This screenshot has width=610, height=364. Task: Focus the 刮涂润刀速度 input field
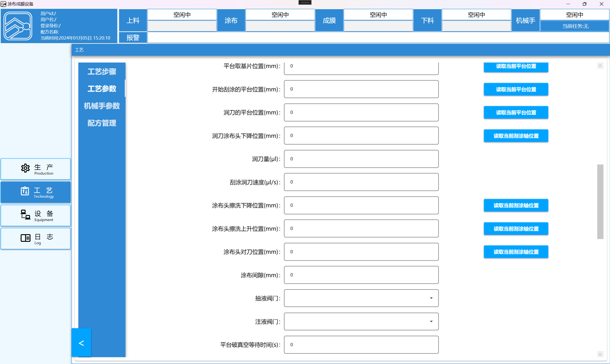point(361,182)
